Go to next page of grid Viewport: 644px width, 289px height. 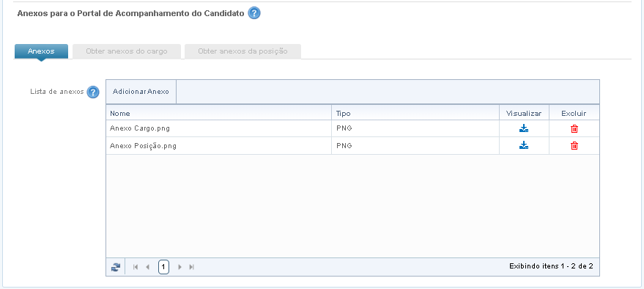(179, 267)
